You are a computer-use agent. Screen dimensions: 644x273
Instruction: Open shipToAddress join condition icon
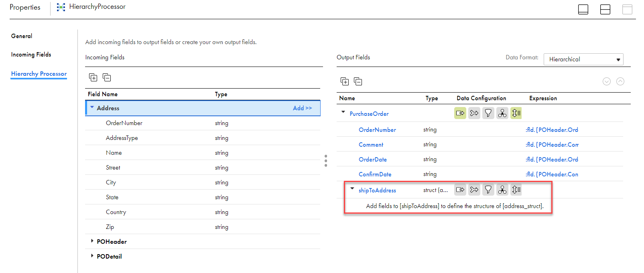(x=474, y=190)
